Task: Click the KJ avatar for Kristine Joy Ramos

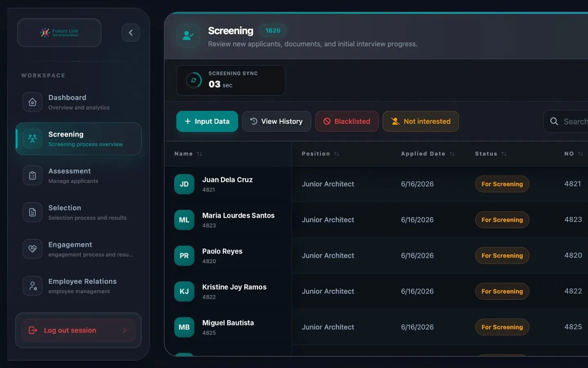Action: click(184, 292)
